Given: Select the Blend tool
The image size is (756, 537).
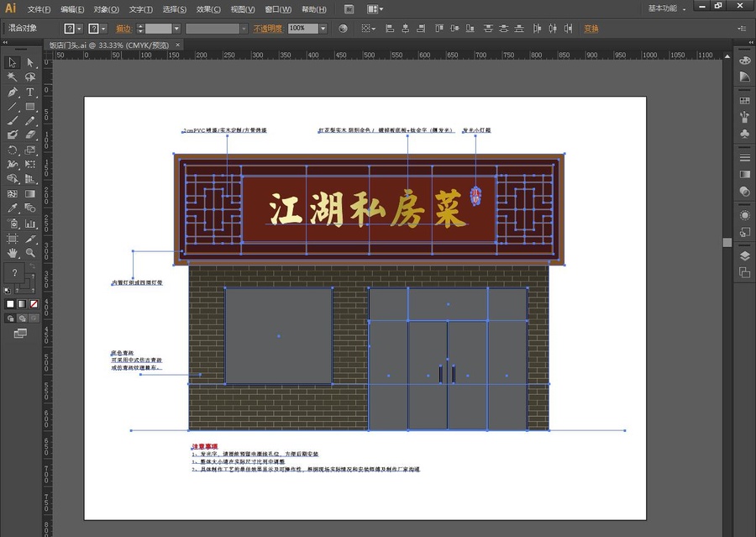Looking at the screenshot, I should tap(30, 208).
